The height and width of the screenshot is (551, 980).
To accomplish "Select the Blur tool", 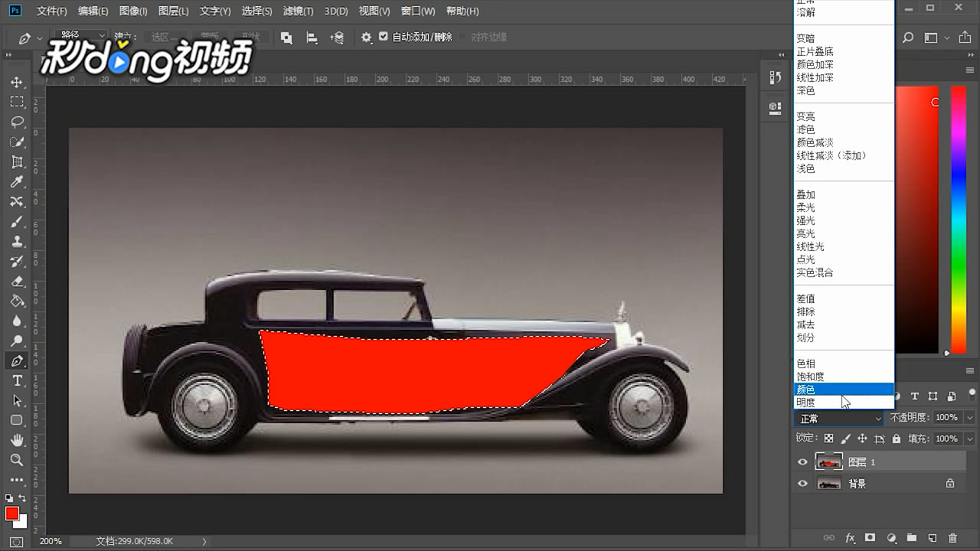I will click(17, 321).
